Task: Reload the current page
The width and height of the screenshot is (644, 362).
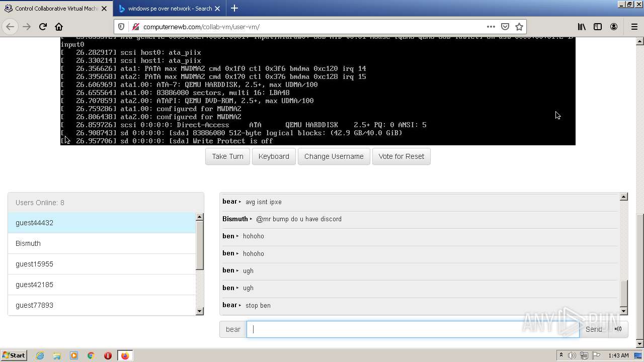Action: coord(43,27)
